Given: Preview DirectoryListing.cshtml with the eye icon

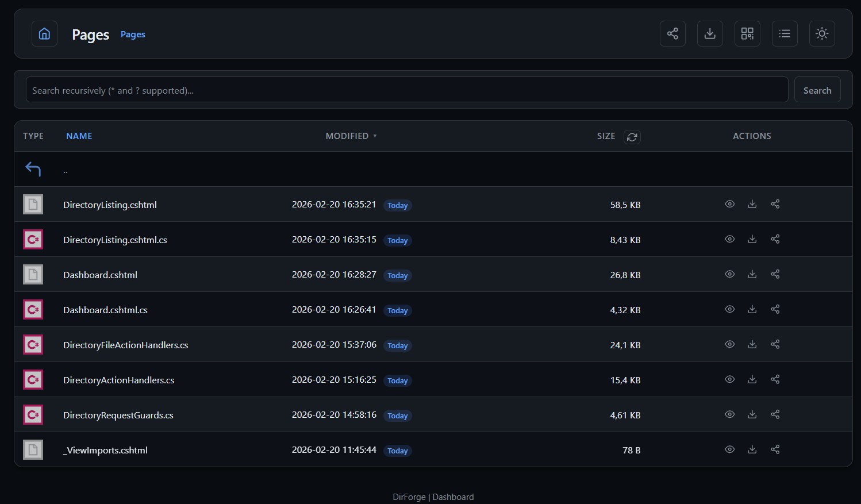Looking at the screenshot, I should [729, 204].
